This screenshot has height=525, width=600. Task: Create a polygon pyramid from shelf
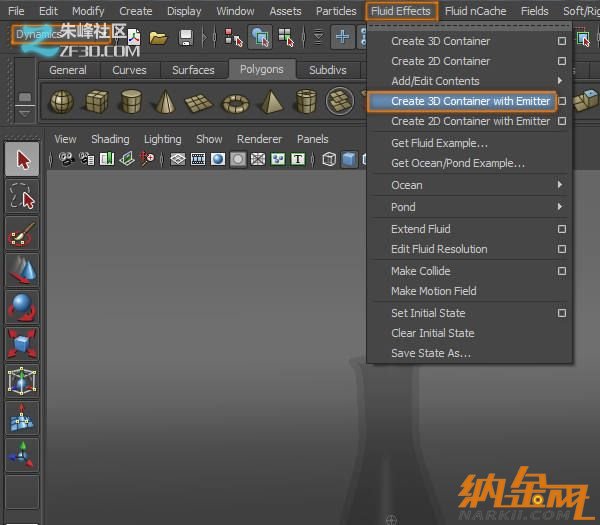(271, 102)
